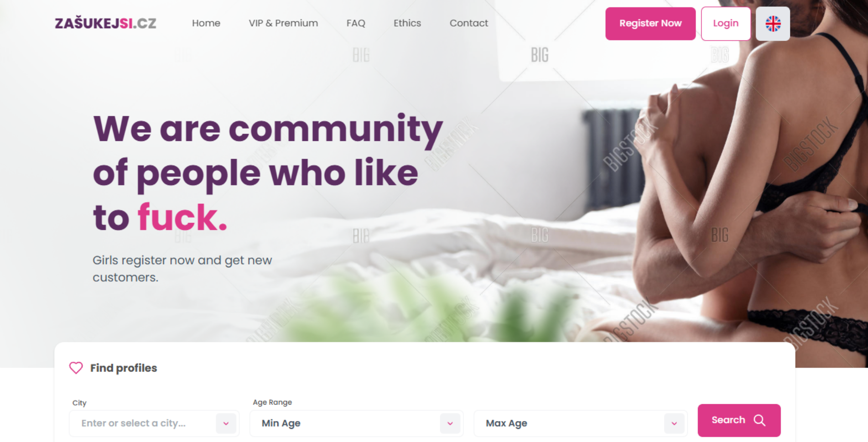Open the Min Age select box
Image resolution: width=868 pixels, height=442 pixels.
tap(356, 423)
